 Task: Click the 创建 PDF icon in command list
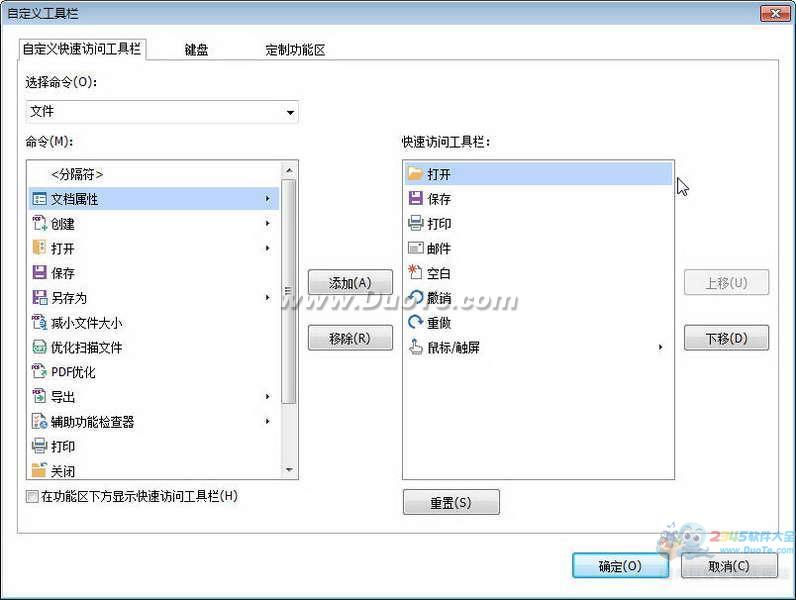coord(39,223)
